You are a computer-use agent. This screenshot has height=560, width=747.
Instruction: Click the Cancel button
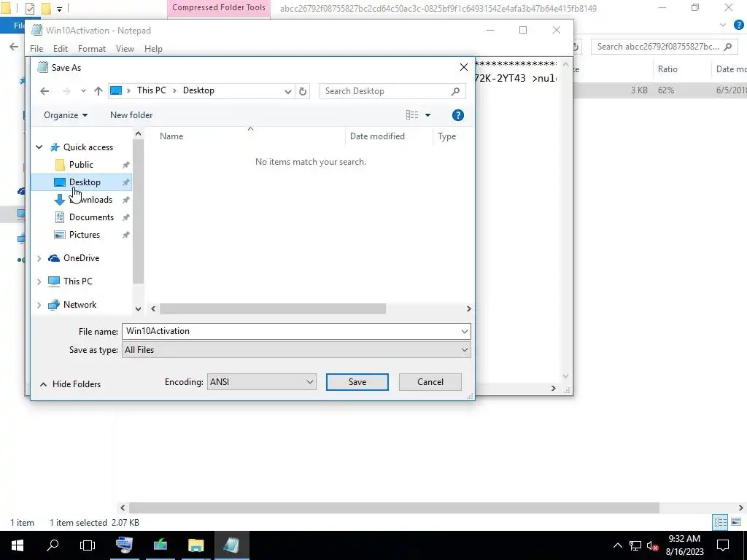click(430, 382)
